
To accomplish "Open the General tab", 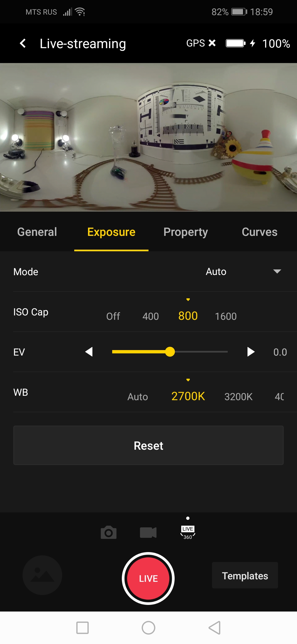I will tap(37, 232).
